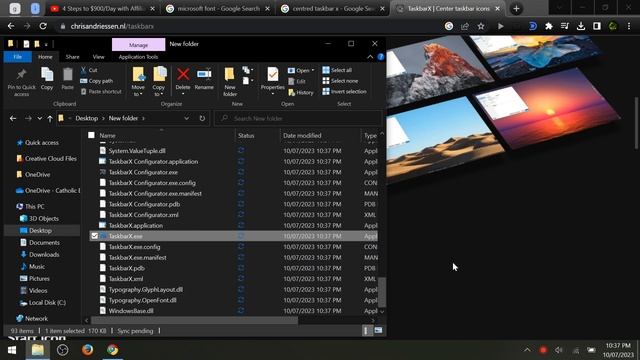Reload the chrisandriessen.nl page
Screen dimensions: 640x360
(x=43, y=26)
